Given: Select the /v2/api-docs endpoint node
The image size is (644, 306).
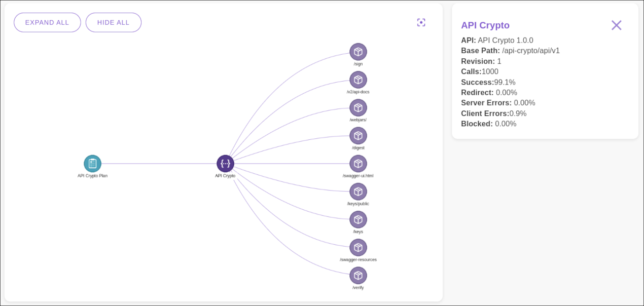Looking at the screenshot, I should coord(359,80).
